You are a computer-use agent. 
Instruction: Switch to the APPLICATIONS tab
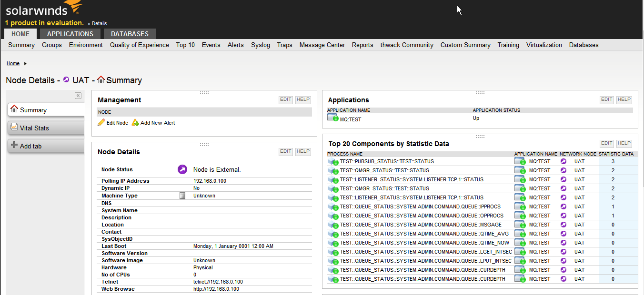(x=70, y=34)
